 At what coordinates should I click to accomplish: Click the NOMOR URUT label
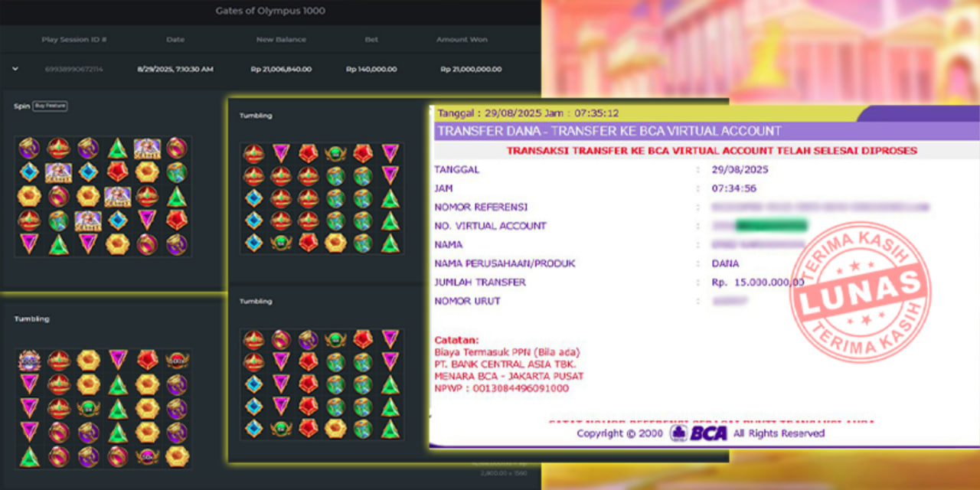coord(467,301)
